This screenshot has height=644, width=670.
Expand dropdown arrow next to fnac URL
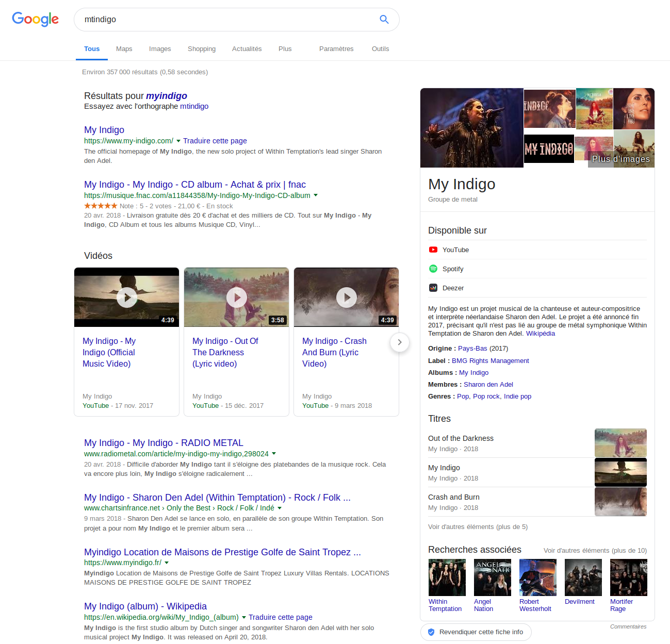[x=316, y=195]
